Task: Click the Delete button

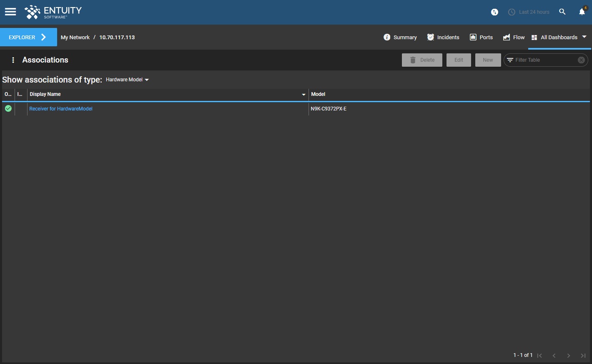Action: point(422,60)
